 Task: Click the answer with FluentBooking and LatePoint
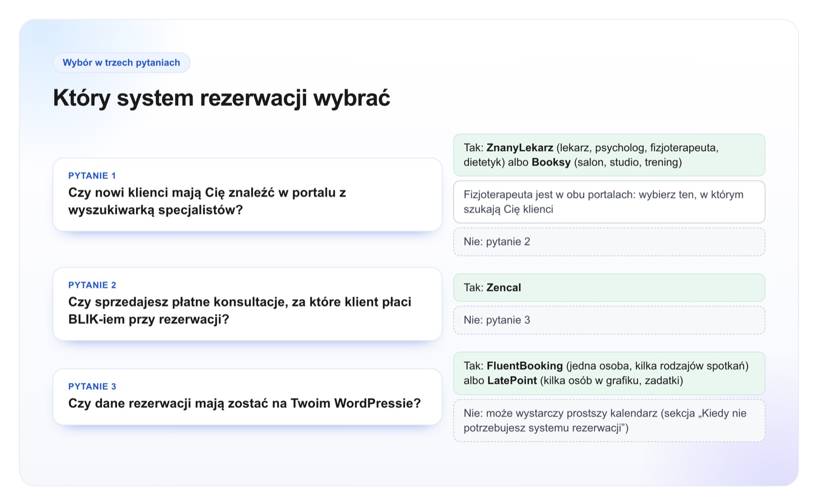pyautogui.click(x=609, y=373)
